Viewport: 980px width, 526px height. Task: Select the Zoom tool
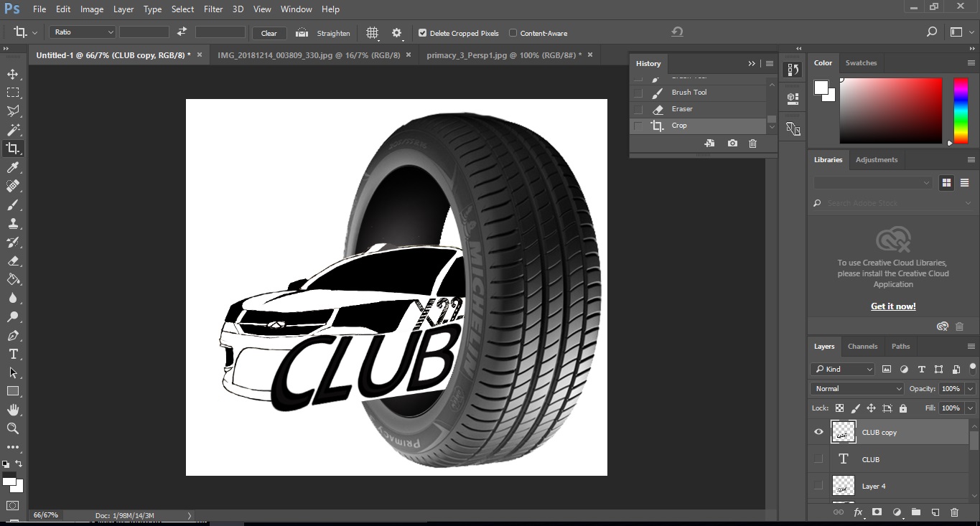click(13, 428)
